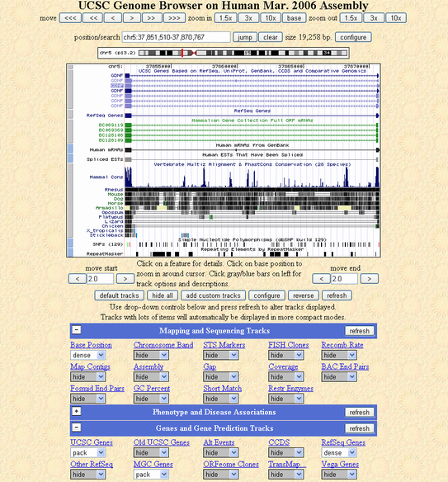This screenshot has height=482, width=448.
Task: Collapse Genes and Gene Prediction Tracks section
Action: click(77, 428)
